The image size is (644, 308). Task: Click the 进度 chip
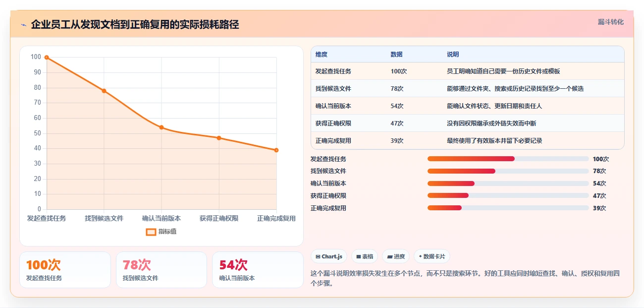(396, 256)
